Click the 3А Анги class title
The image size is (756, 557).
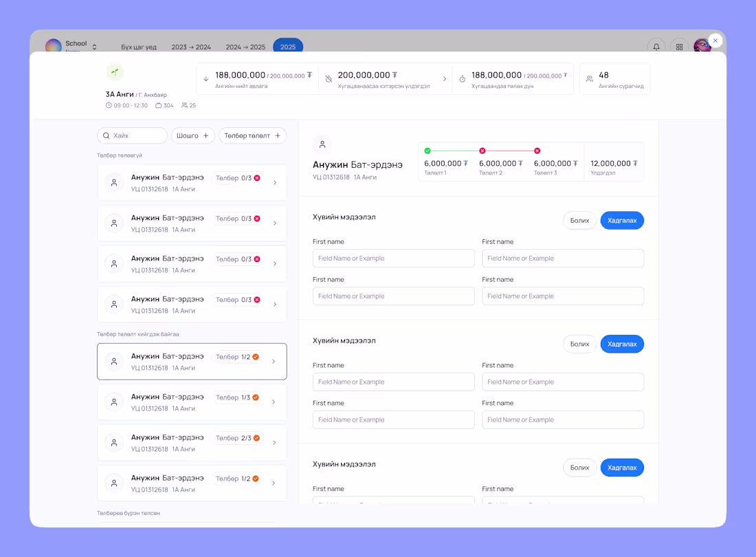tap(120, 94)
